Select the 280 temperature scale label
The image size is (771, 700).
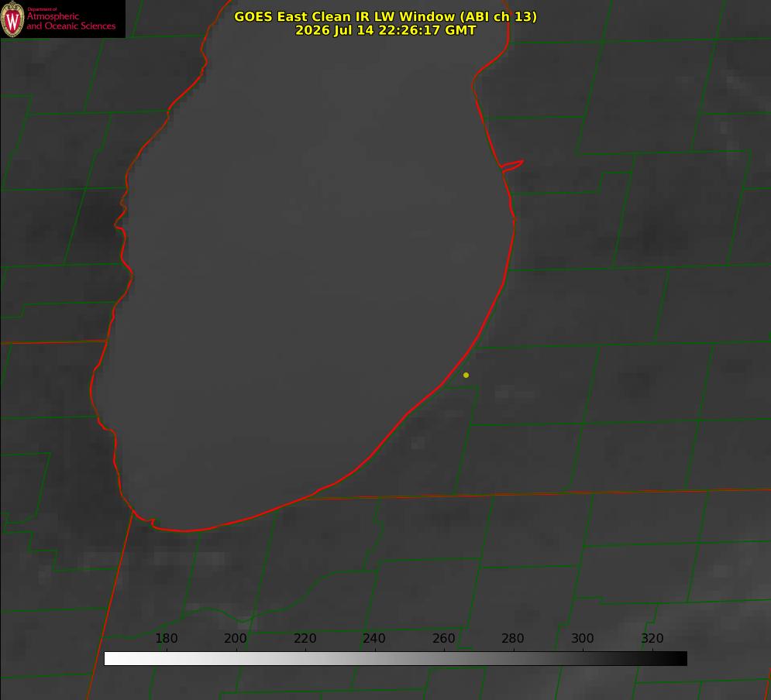pos(513,638)
